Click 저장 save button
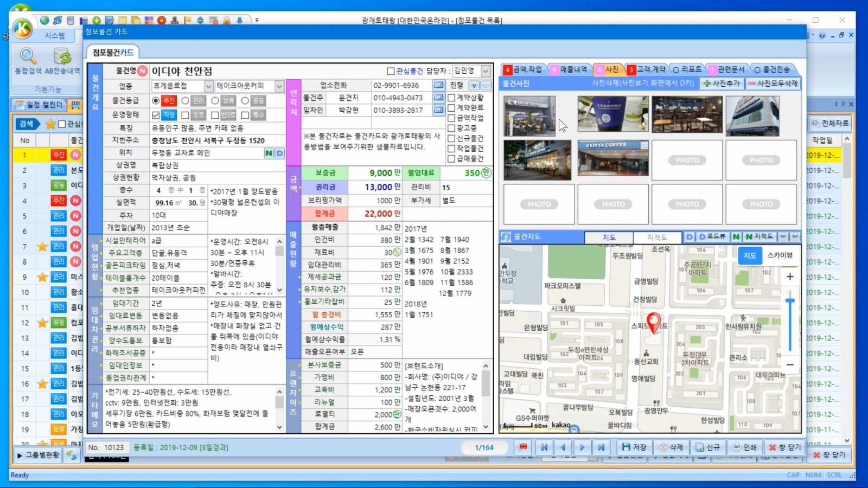Screen dimensions: 868x488 [x=634, y=447]
